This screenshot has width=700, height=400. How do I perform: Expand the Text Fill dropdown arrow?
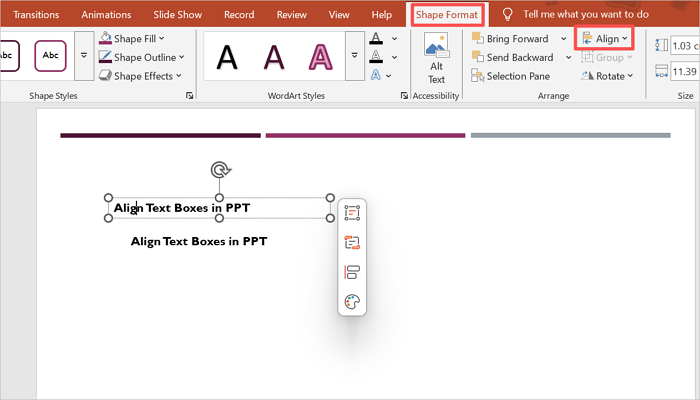click(x=395, y=39)
